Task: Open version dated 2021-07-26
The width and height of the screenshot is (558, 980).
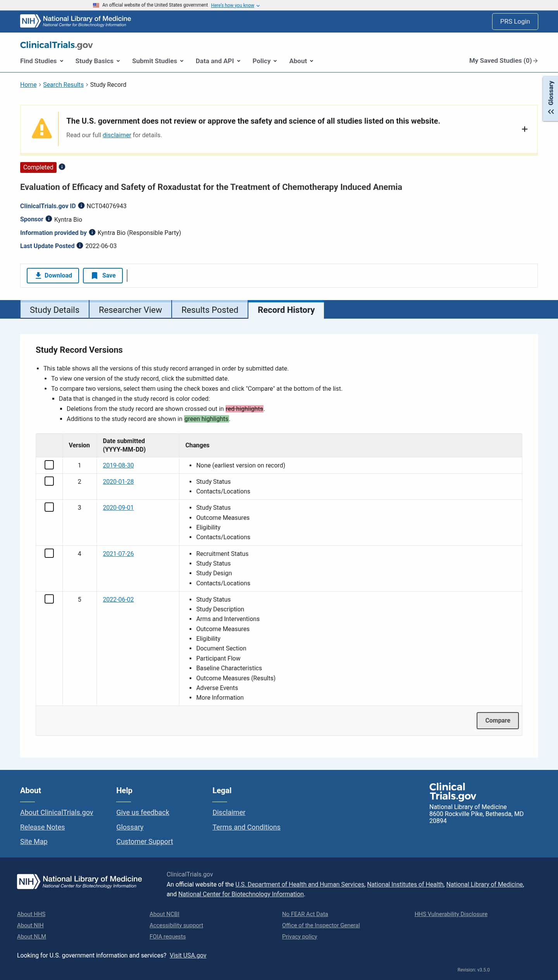Action: pos(118,554)
